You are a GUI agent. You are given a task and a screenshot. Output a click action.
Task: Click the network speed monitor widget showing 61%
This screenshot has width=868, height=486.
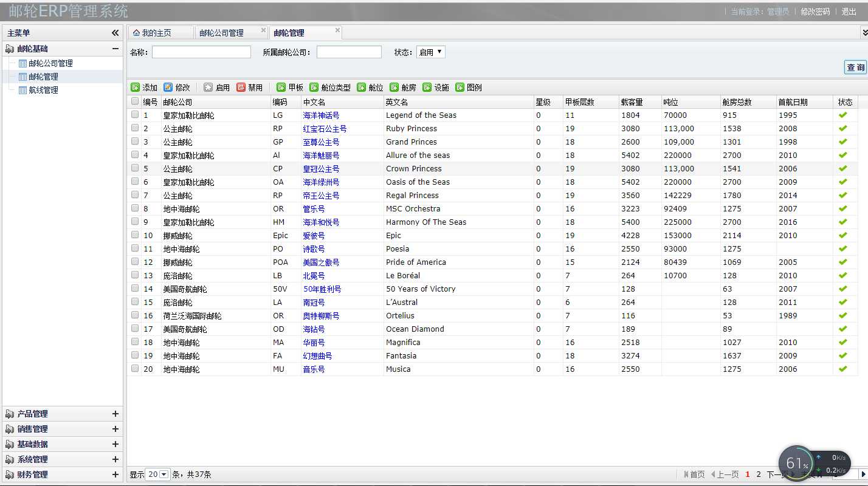point(815,465)
